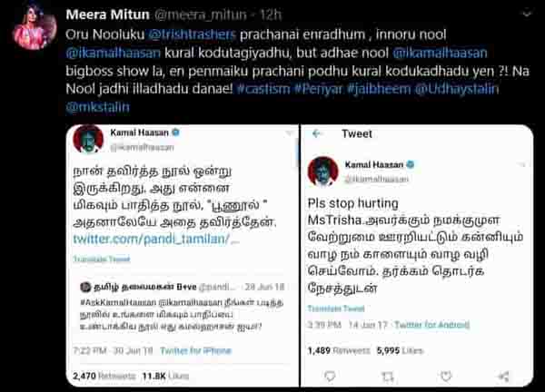
Task: Open the @trishtrashers mention
Action: [193, 34]
